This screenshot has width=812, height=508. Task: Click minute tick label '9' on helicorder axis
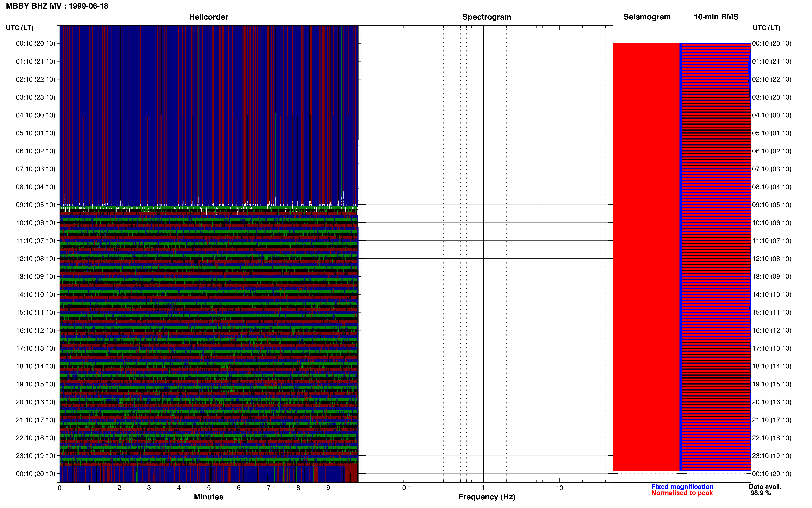[x=328, y=487]
